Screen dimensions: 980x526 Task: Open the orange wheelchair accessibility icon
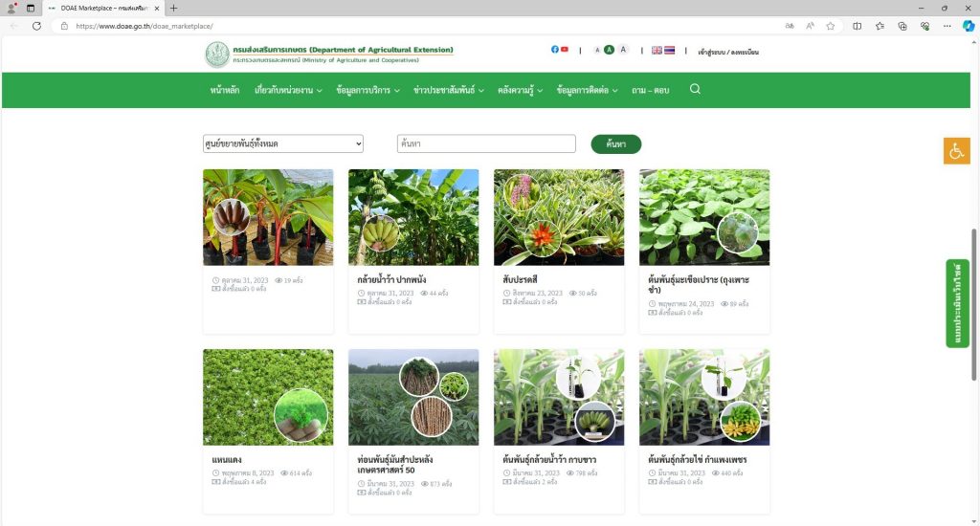[956, 151]
